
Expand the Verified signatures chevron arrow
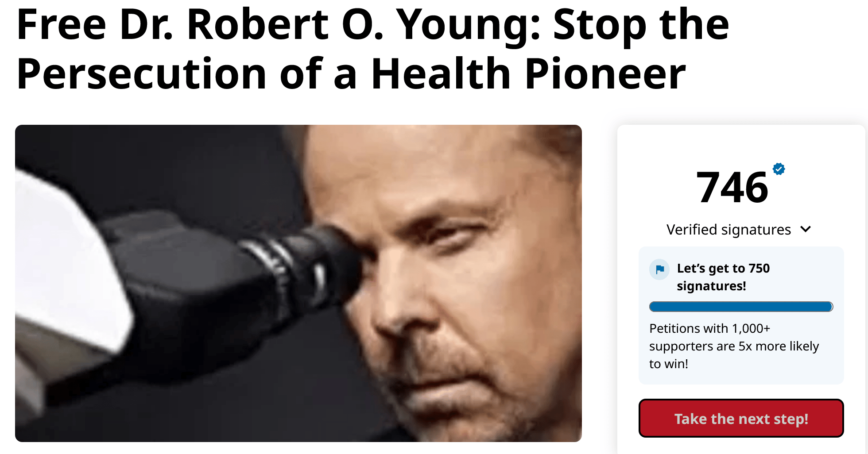tap(806, 229)
